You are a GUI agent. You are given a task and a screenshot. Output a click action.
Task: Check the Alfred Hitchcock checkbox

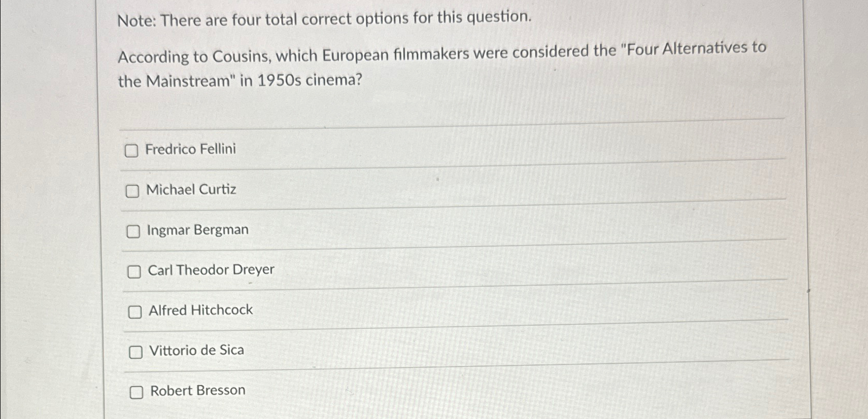point(136,311)
